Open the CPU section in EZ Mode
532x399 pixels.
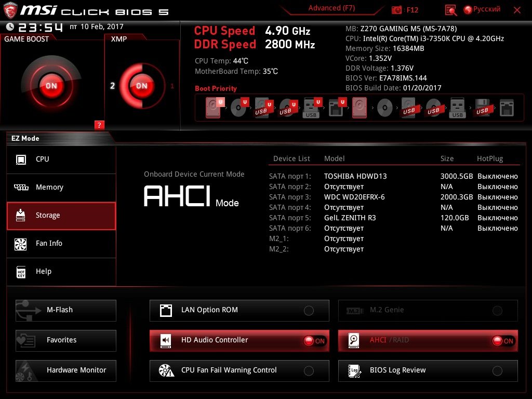pos(61,159)
